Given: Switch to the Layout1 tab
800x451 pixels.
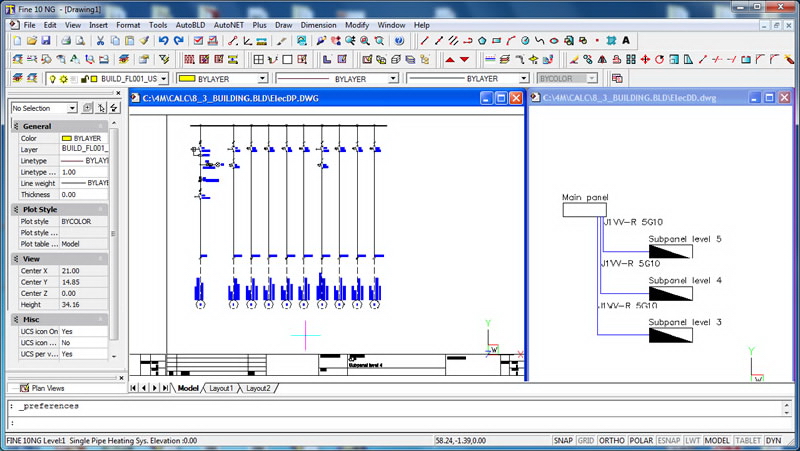Looking at the screenshot, I should point(219,388).
